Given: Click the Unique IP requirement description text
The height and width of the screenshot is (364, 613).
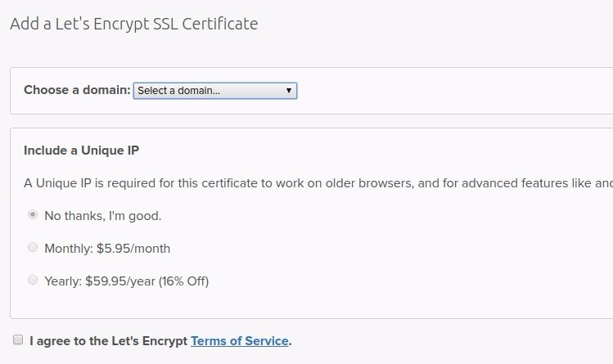Looking at the screenshot, I should coord(318,183).
